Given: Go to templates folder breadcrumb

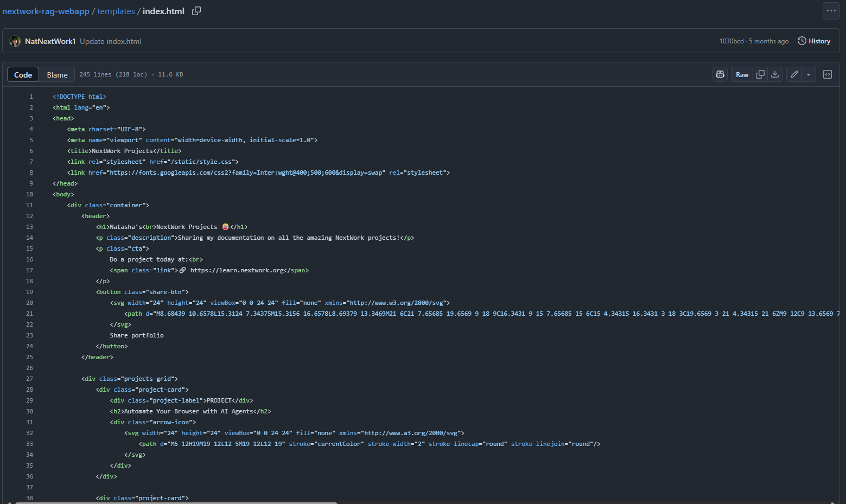Looking at the screenshot, I should pos(116,11).
